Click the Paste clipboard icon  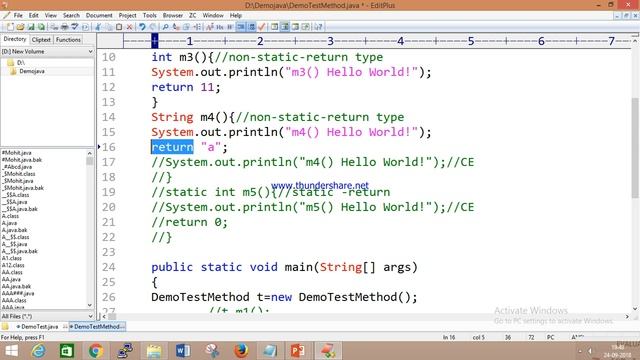pyautogui.click(x=119, y=27)
